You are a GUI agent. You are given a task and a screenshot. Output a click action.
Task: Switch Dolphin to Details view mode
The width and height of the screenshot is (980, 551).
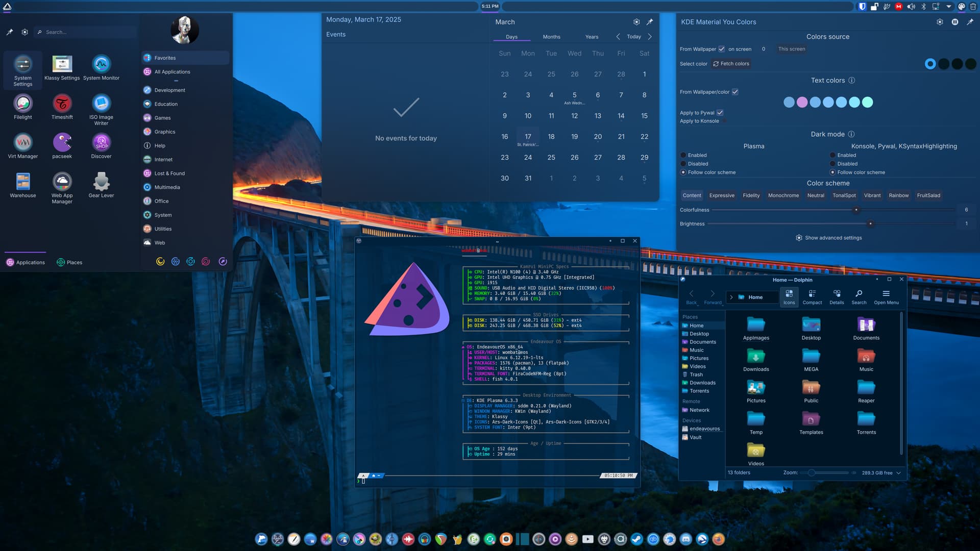coord(837,296)
